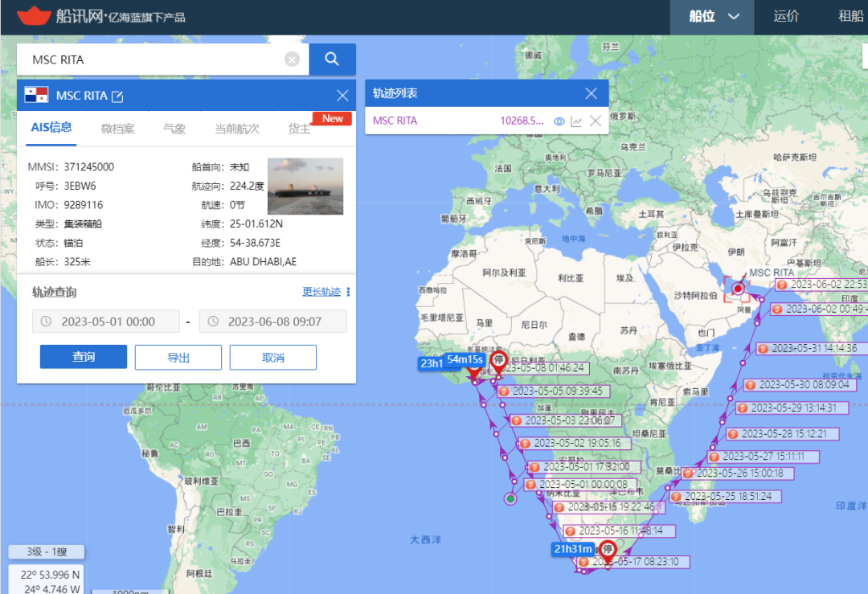Screen dimensions: 868x594
Task: Open the 更长轨迹 link
Action: click(321, 292)
